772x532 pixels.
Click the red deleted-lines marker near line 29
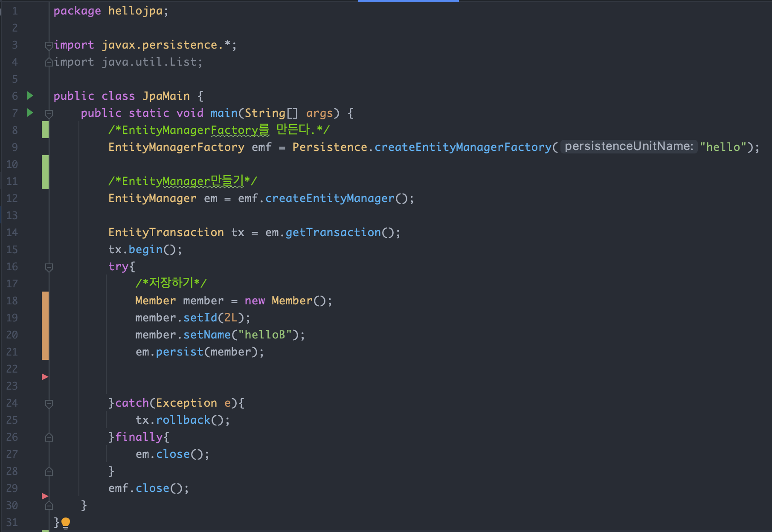(x=45, y=496)
